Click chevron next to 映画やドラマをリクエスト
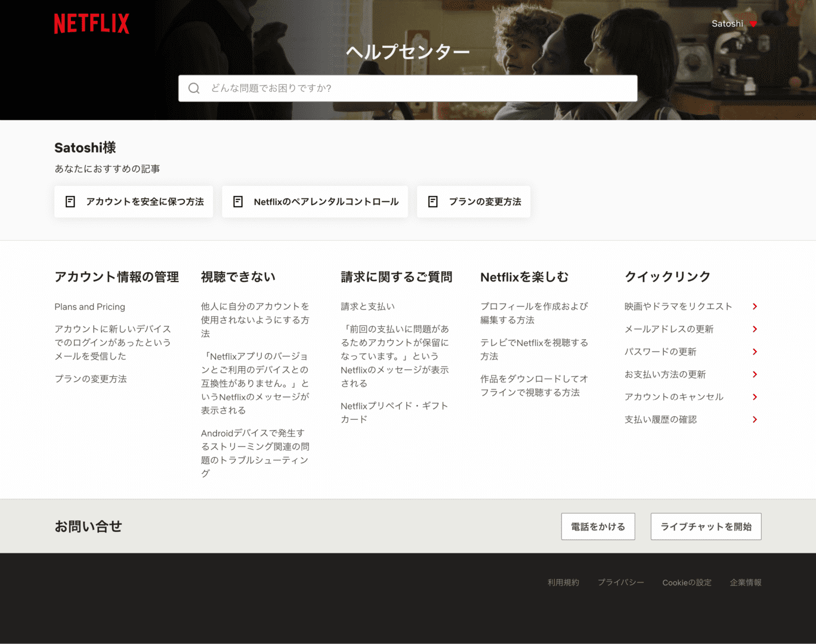Viewport: 816px width, 644px height. pos(755,306)
